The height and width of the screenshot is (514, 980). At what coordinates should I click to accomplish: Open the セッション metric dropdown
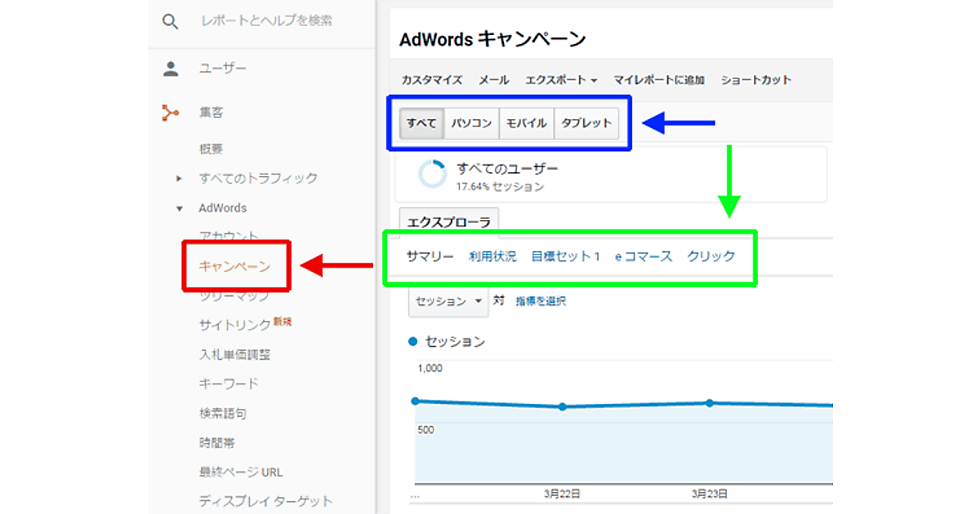click(448, 301)
